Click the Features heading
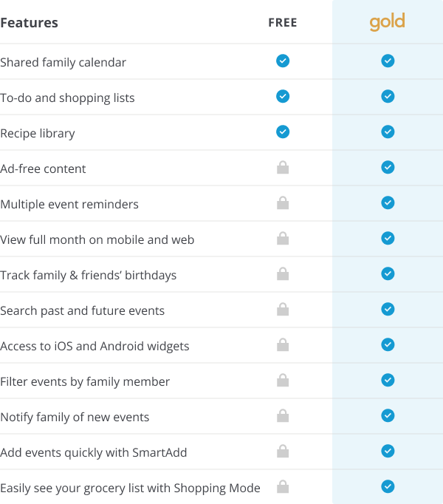The height and width of the screenshot is (504, 443). (30, 23)
